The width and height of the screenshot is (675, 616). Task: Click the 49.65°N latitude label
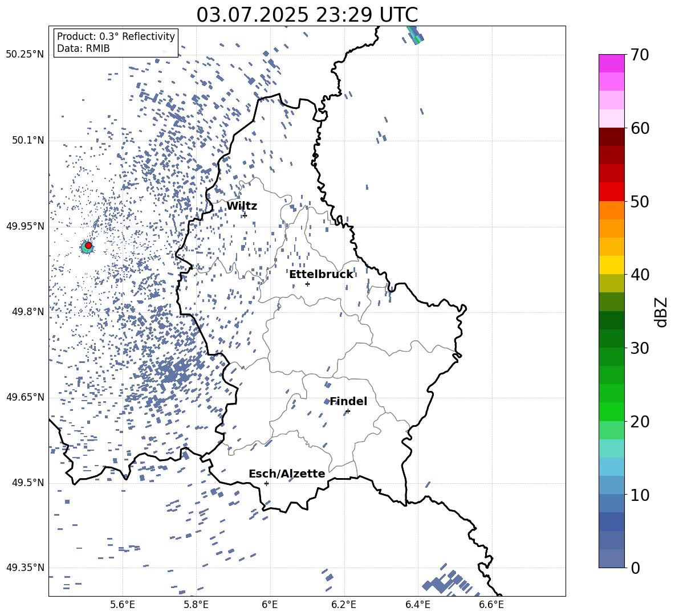tap(25, 397)
